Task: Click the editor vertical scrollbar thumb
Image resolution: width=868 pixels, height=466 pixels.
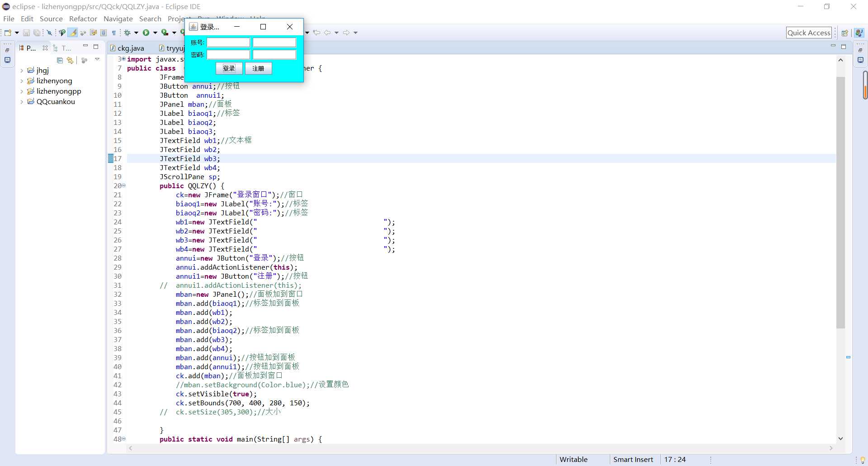Action: click(x=840, y=202)
